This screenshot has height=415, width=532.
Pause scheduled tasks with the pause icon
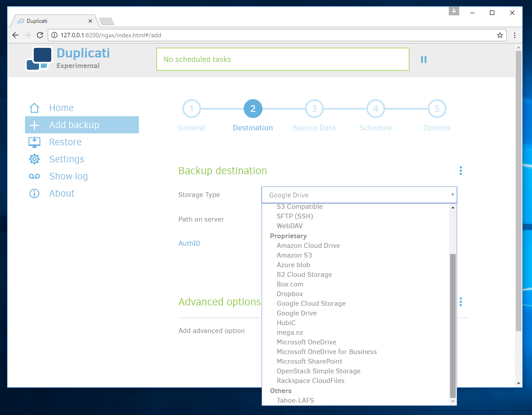coord(423,59)
